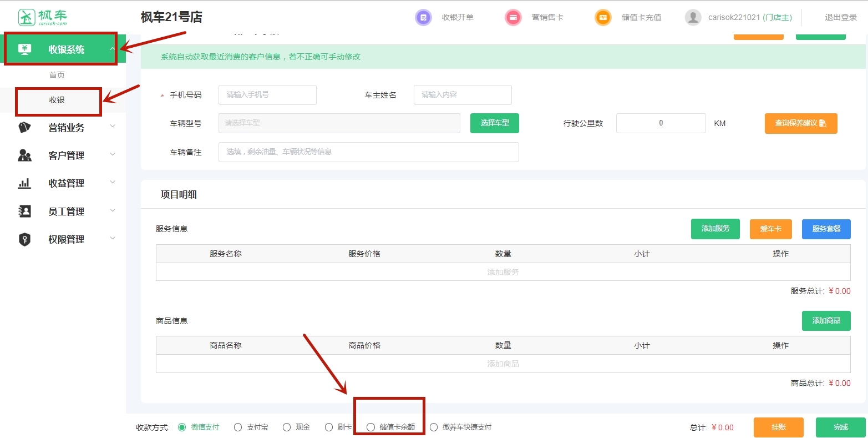Select the 现金 payment option
This screenshot has width=868, height=438.
tap(287, 427)
